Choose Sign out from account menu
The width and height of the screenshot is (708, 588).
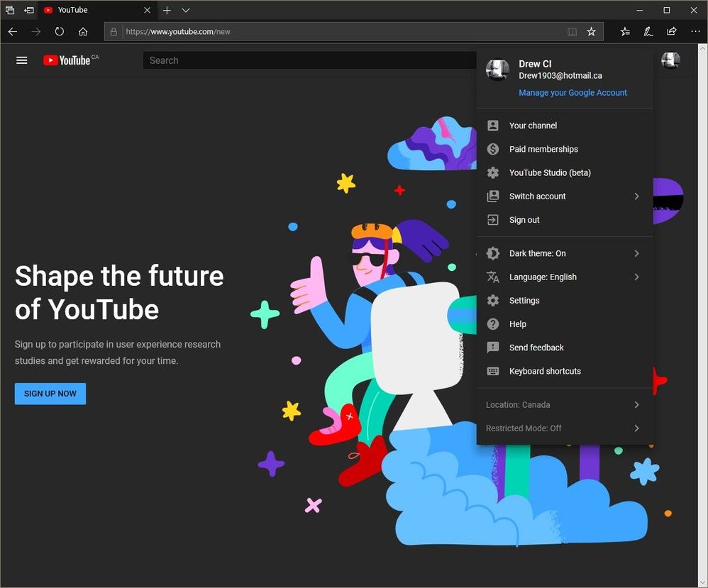pos(565,220)
